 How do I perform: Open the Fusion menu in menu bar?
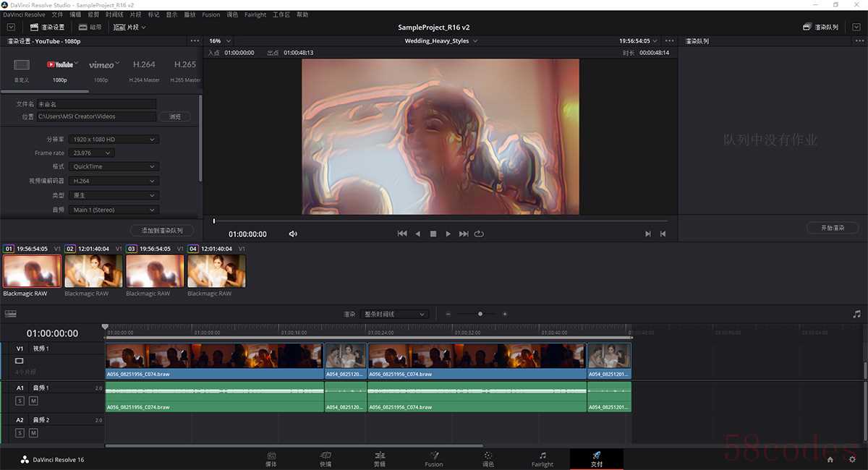210,14
